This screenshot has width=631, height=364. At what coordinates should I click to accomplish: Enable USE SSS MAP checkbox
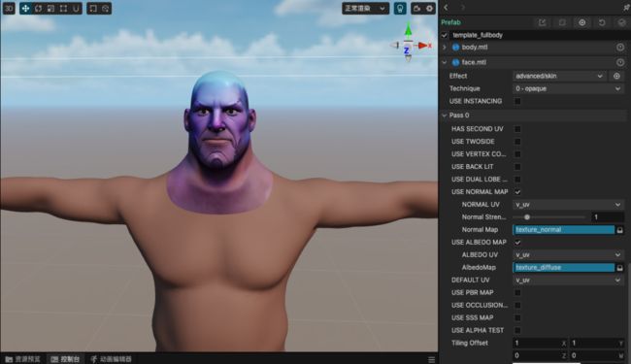(517, 317)
